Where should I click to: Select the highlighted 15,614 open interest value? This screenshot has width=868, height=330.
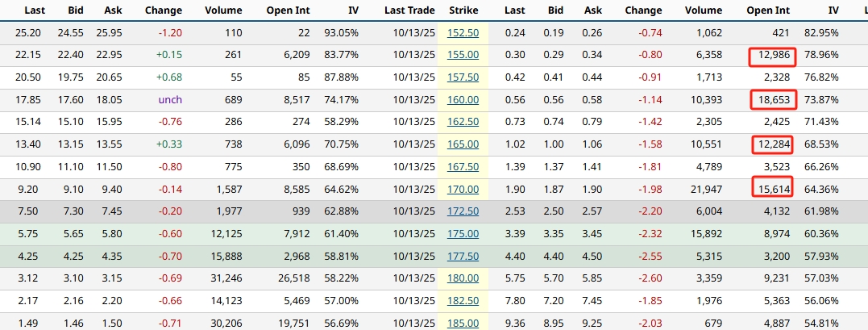pos(771,187)
